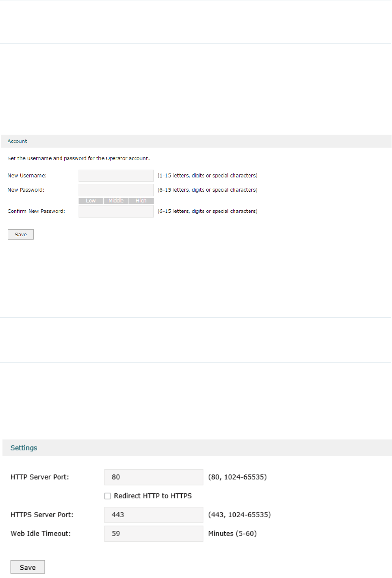Image resolution: width=392 pixels, height=578 pixels.
Task: Click the 'HTTP Server Port:' label
Action: (40, 477)
